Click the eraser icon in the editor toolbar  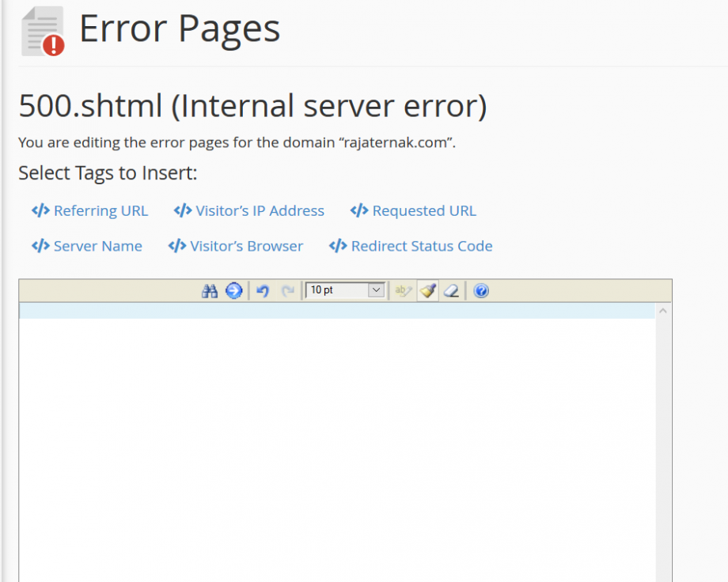coord(451,290)
